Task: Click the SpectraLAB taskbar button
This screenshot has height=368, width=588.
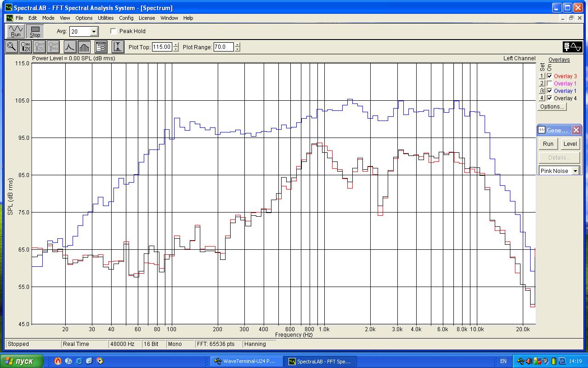Action: click(319, 361)
